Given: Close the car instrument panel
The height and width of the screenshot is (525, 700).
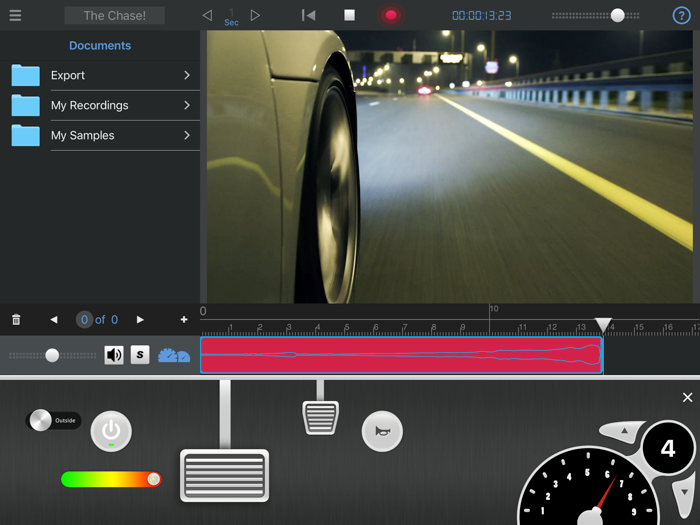Looking at the screenshot, I should pyautogui.click(x=688, y=397).
